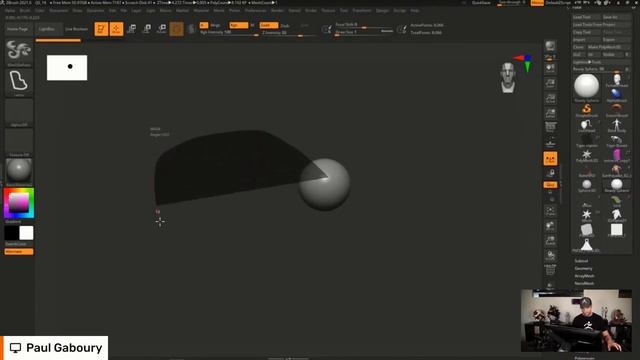Click the Home Page button
Image resolution: width=640 pixels, height=360 pixels.
click(x=18, y=29)
